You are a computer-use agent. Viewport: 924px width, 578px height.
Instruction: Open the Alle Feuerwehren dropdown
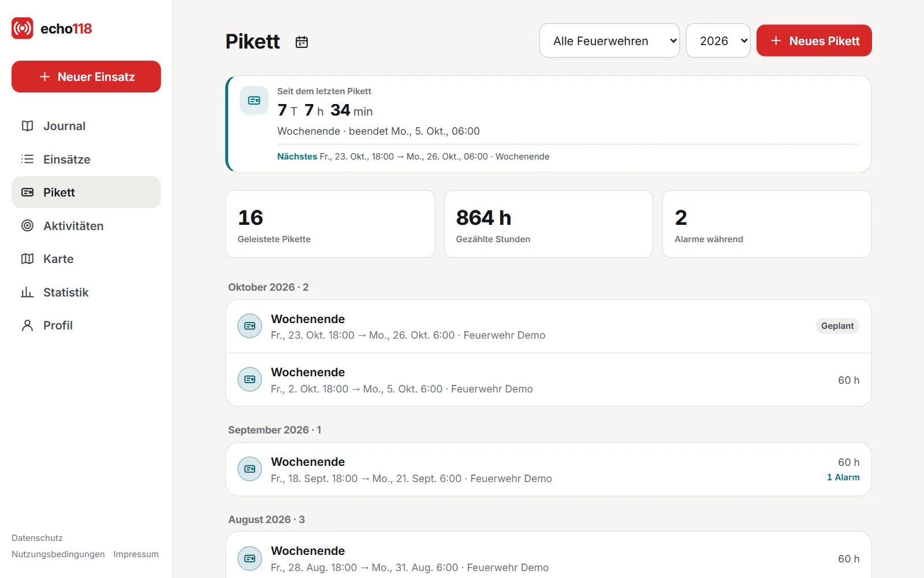click(609, 40)
